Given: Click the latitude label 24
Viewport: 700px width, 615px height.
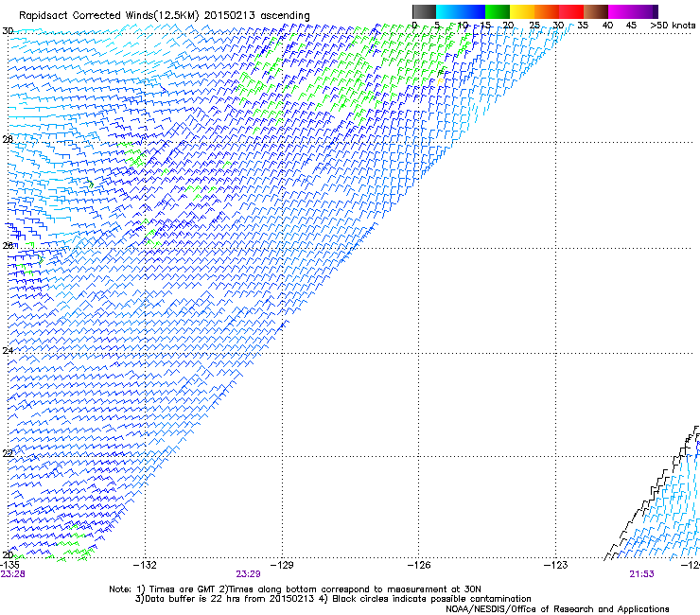Looking at the screenshot, I should pyautogui.click(x=8, y=351).
